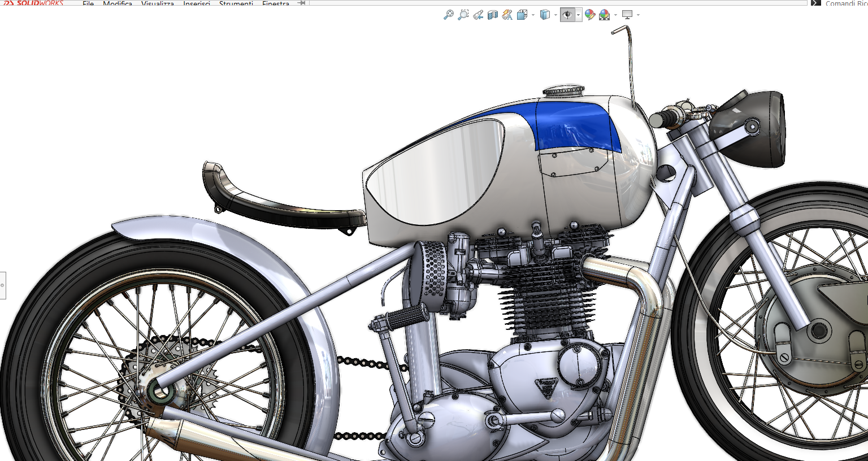Expand the View Settings dropdown arrow
This screenshot has width=868, height=461.
click(638, 15)
